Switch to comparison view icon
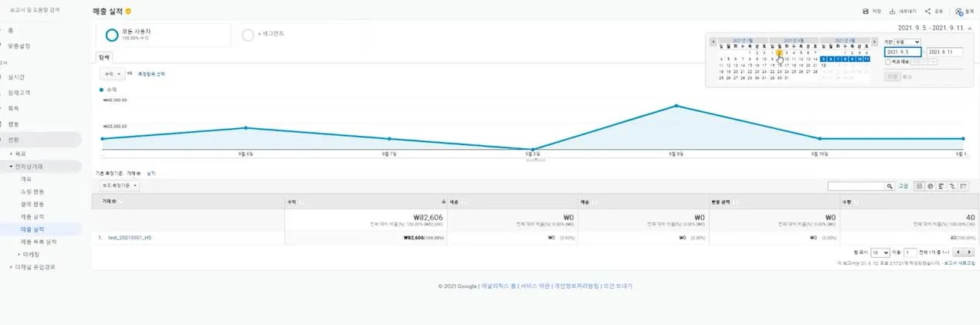This screenshot has height=325, width=980. click(x=952, y=186)
